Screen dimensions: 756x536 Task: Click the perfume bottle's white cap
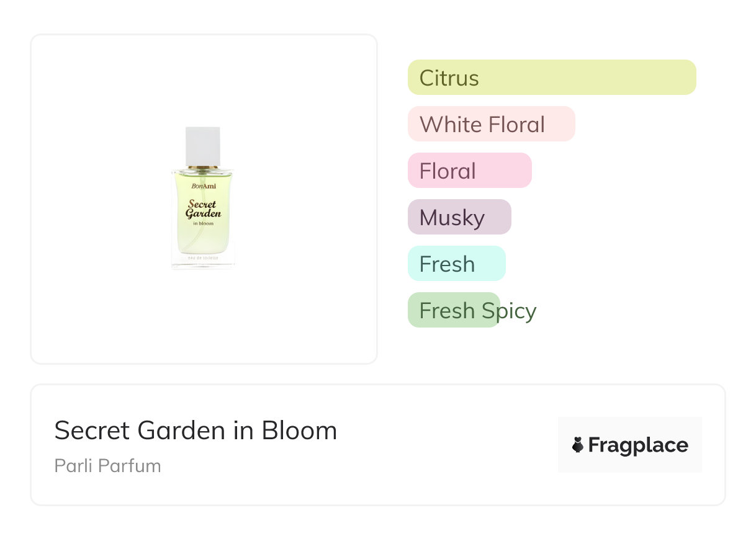point(203,146)
